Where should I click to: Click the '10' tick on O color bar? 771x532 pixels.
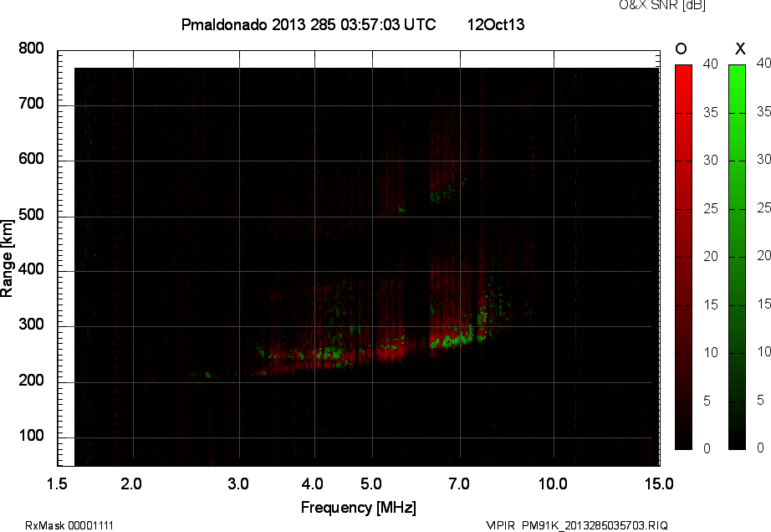pyautogui.click(x=711, y=352)
